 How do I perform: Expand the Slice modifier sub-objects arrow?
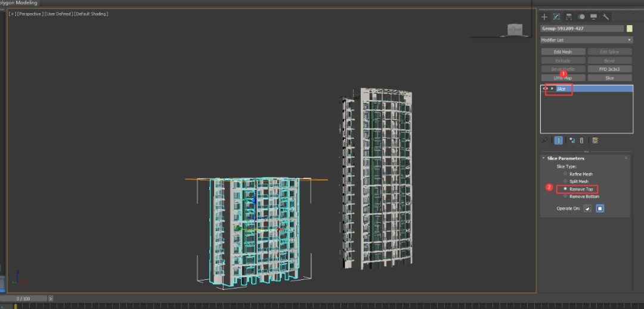pyautogui.click(x=552, y=89)
